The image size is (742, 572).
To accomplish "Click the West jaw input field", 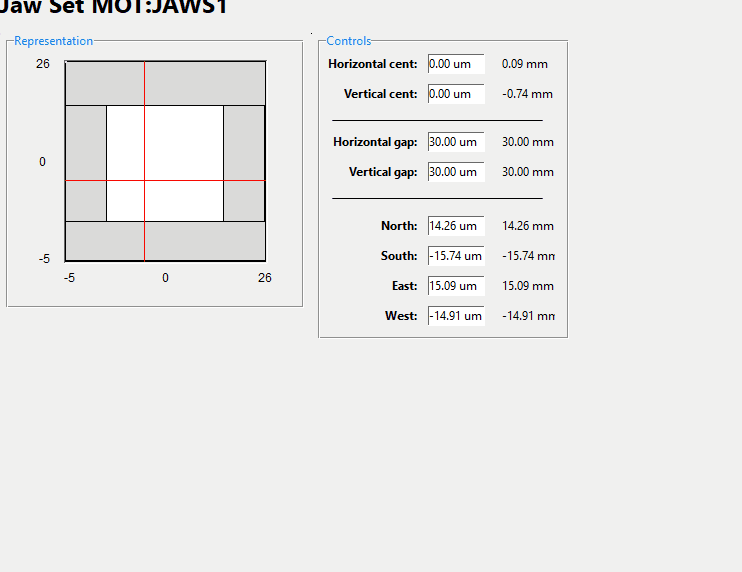I will tap(456, 316).
